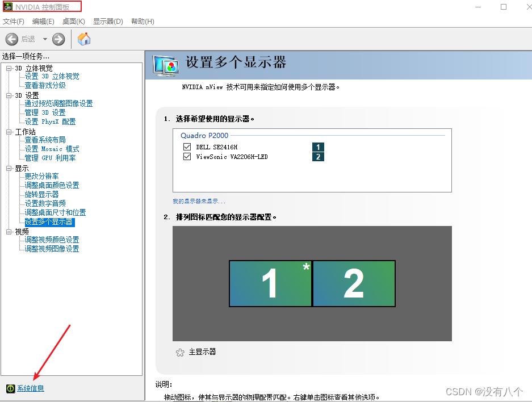
Task: Click the NVIDIA icon in title bar
Action: (x=8, y=7)
